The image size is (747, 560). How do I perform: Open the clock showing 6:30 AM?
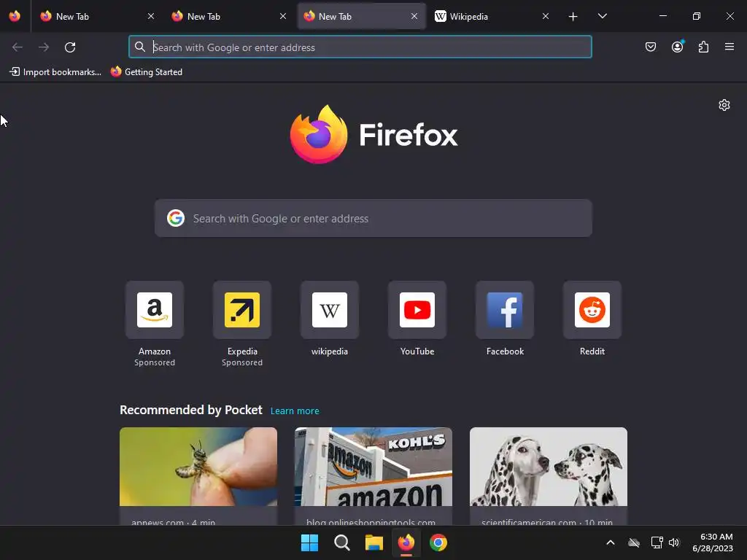pos(713,542)
